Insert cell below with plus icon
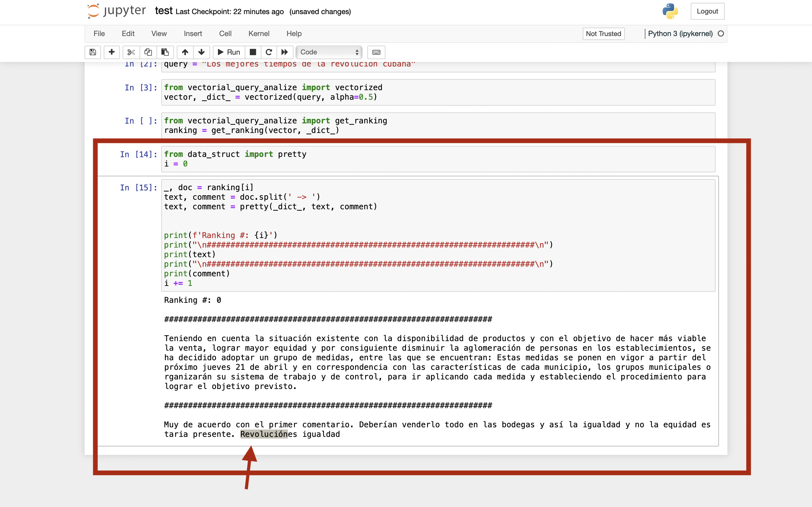Image resolution: width=812 pixels, height=507 pixels. coord(112,52)
